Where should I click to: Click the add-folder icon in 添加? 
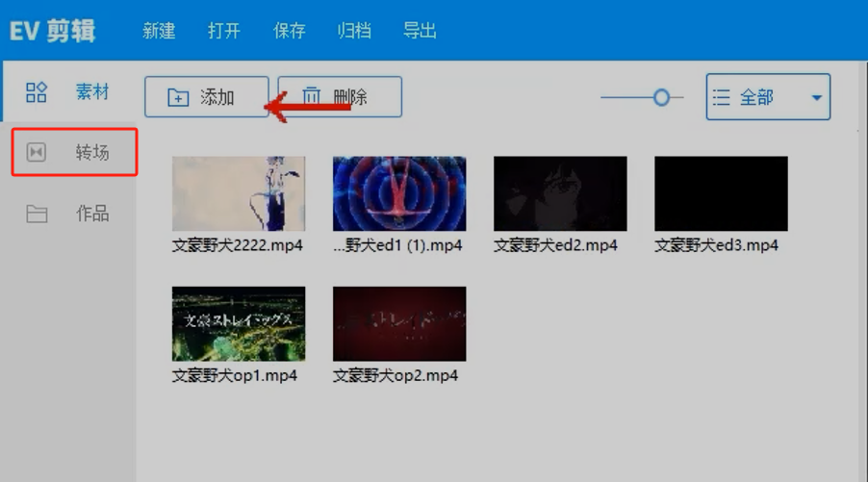pos(178,97)
